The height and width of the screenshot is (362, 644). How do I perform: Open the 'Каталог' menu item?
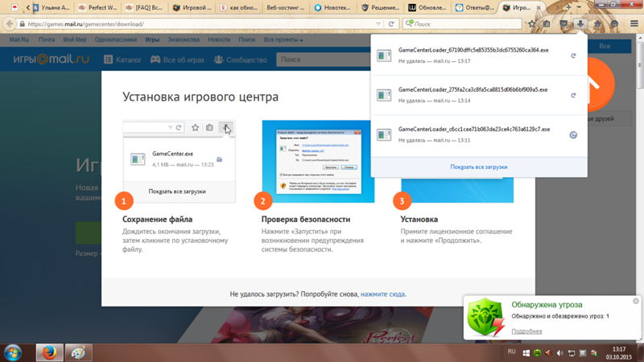click(122, 60)
